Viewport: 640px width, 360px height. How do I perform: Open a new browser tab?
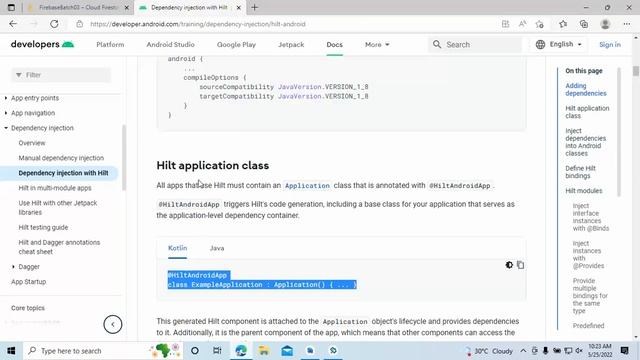coord(255,7)
